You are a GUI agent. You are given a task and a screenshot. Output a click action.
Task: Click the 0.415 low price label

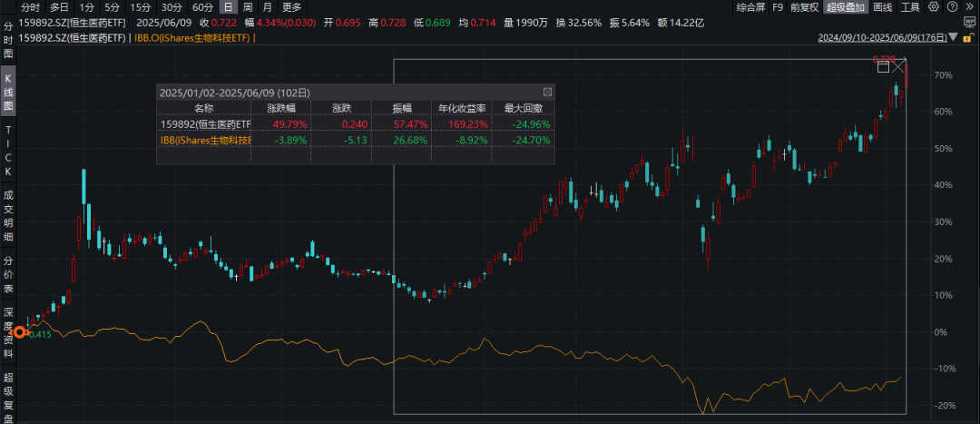point(40,335)
